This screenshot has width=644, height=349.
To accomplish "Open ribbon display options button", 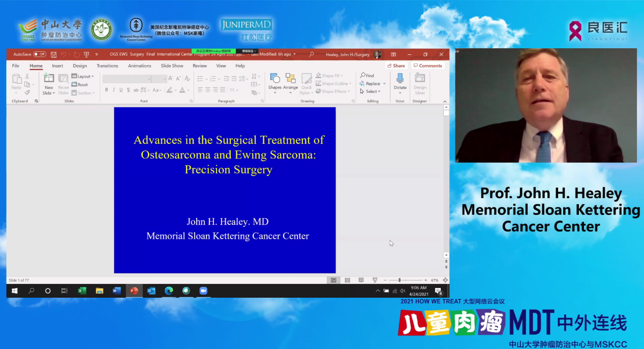I will click(393, 54).
